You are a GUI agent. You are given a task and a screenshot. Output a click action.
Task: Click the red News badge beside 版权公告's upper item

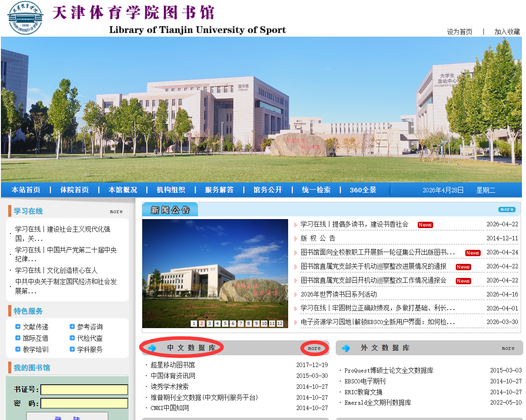click(425, 224)
